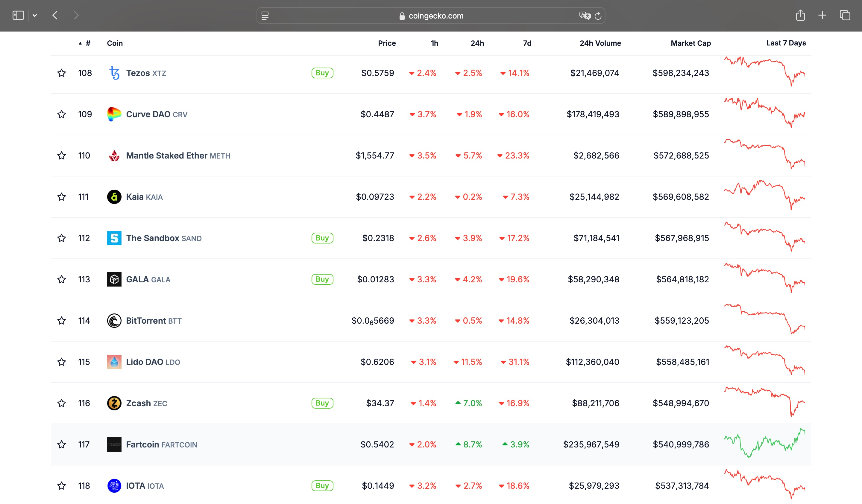Click the $235,967,549 volume value
Image resolution: width=862 pixels, height=504 pixels.
591,444
